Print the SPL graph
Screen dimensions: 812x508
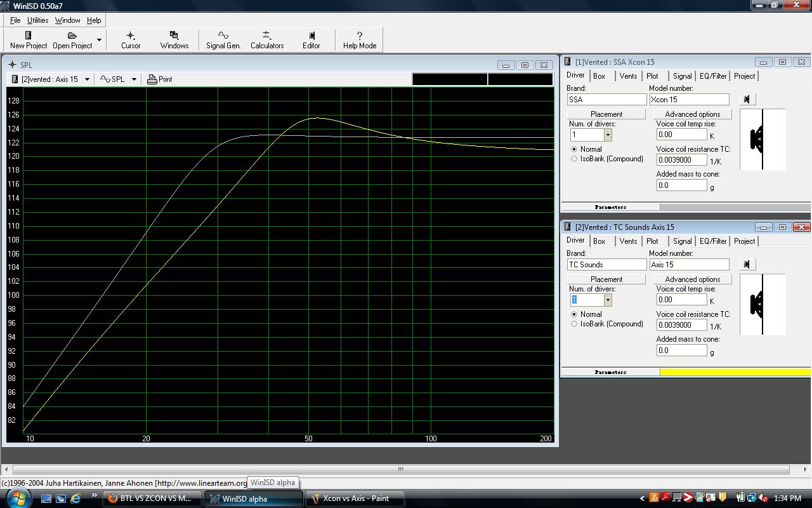(x=160, y=79)
